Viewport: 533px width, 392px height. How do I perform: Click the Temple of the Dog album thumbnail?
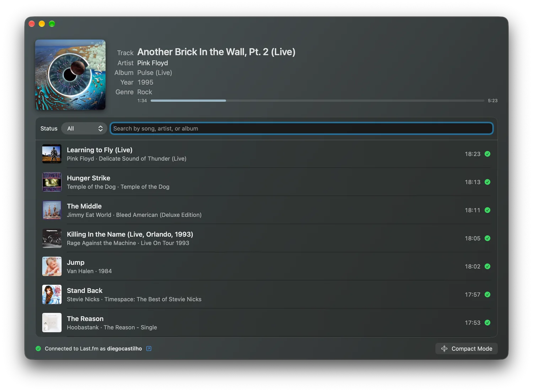[x=52, y=182]
